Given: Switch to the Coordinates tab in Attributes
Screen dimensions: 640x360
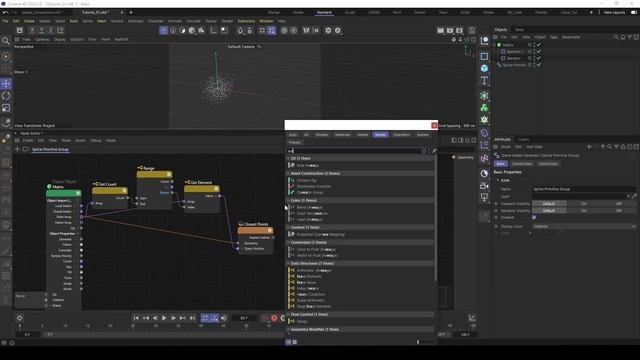Looking at the screenshot, I should coord(522,164).
